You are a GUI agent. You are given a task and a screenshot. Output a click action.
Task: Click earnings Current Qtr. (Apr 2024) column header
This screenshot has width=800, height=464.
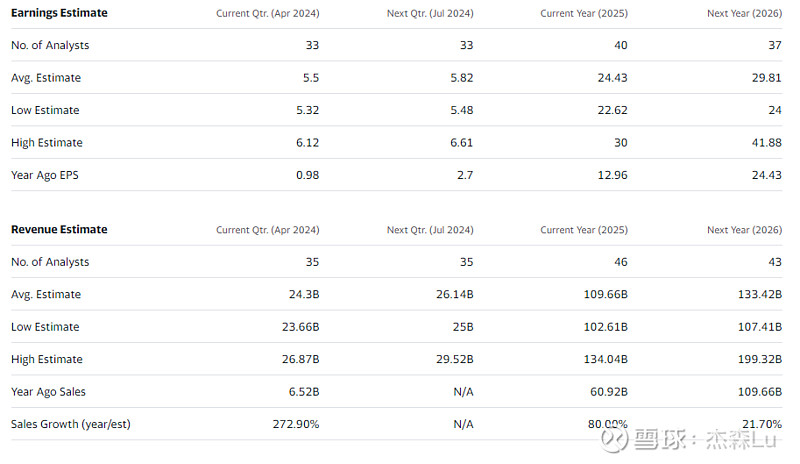tap(268, 13)
